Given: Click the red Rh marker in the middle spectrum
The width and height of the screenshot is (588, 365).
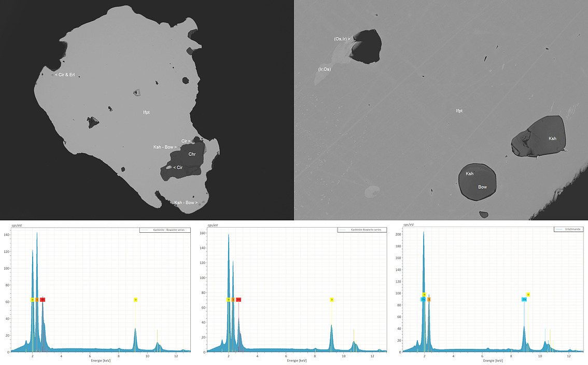Looking at the screenshot, I should point(239,299).
